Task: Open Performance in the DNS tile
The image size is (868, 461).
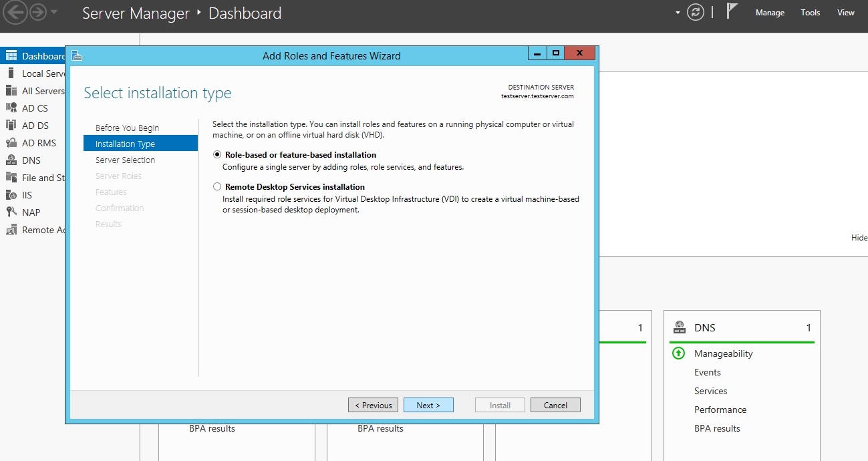Action: click(x=720, y=410)
